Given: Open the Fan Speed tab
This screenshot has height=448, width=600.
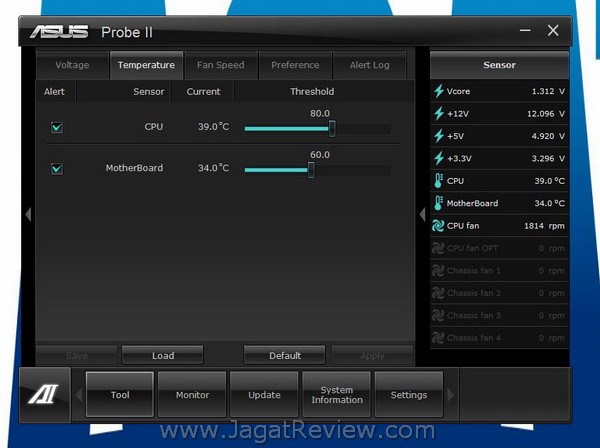Looking at the screenshot, I should [x=221, y=65].
